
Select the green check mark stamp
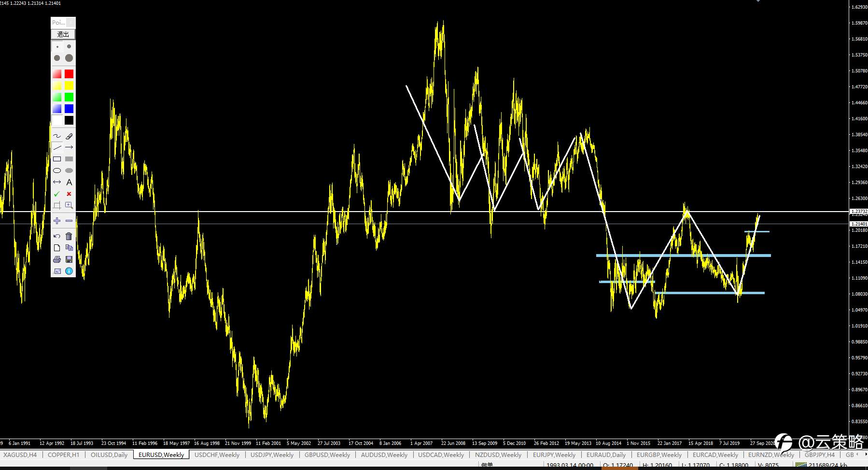pos(57,194)
